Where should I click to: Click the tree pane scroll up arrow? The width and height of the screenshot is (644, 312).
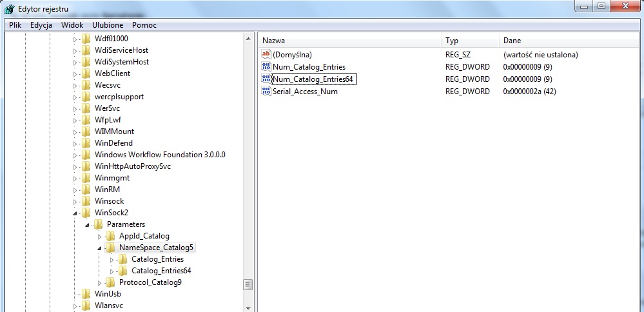[x=248, y=39]
